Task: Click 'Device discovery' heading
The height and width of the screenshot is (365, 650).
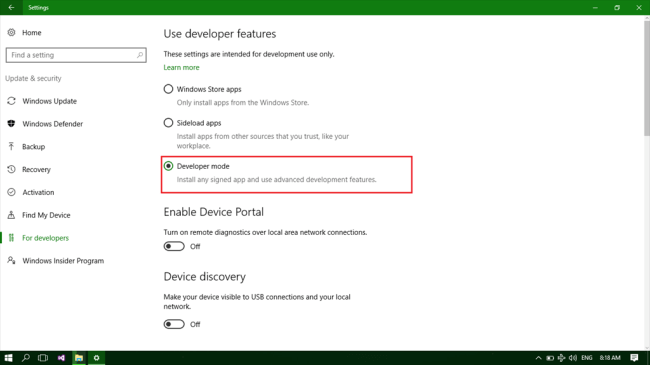Action: [204, 277]
